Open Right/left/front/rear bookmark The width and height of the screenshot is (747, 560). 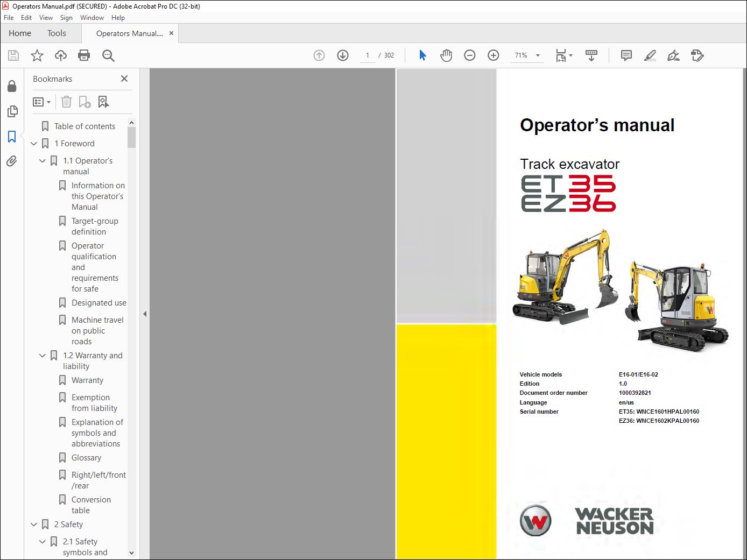coord(98,480)
